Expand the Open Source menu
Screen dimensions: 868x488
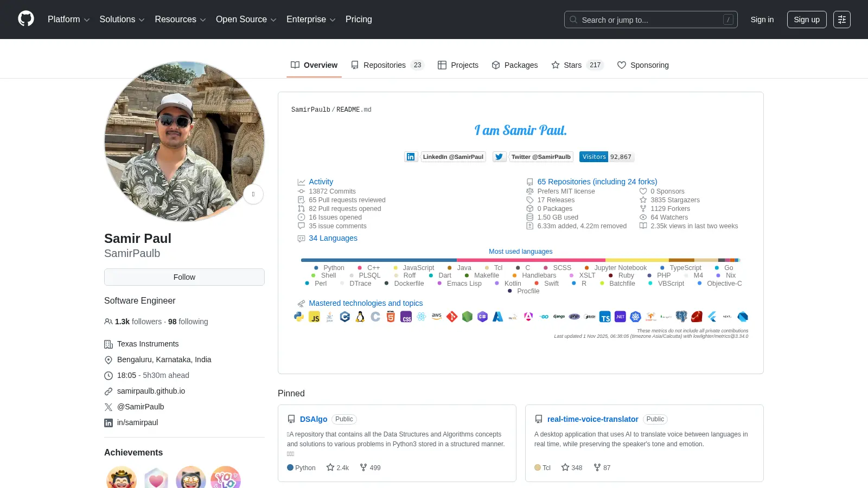click(246, 19)
